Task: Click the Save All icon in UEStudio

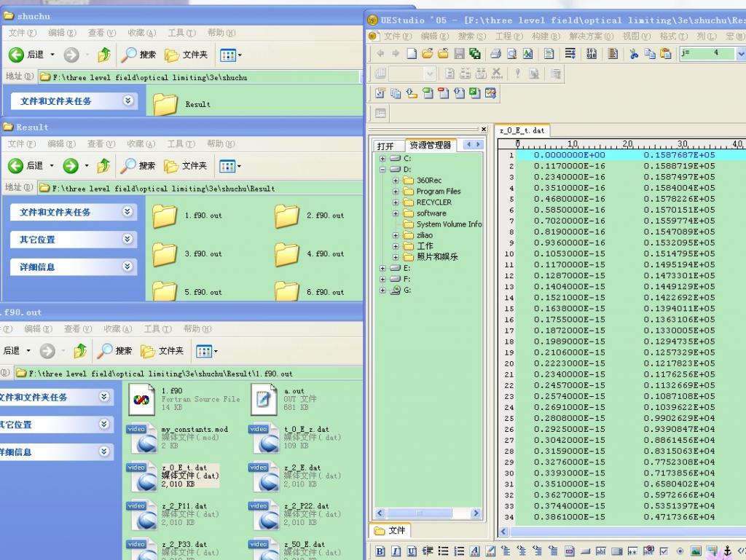Action: 475,54
